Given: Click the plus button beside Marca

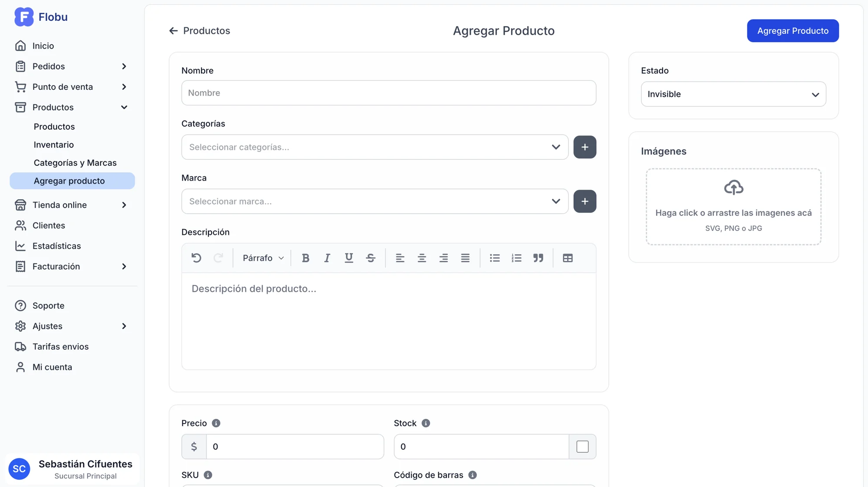Looking at the screenshot, I should (x=585, y=201).
